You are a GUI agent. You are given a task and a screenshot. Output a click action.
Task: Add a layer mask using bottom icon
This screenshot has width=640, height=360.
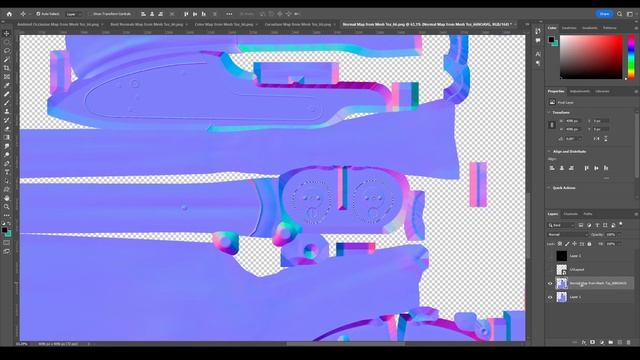click(593, 342)
